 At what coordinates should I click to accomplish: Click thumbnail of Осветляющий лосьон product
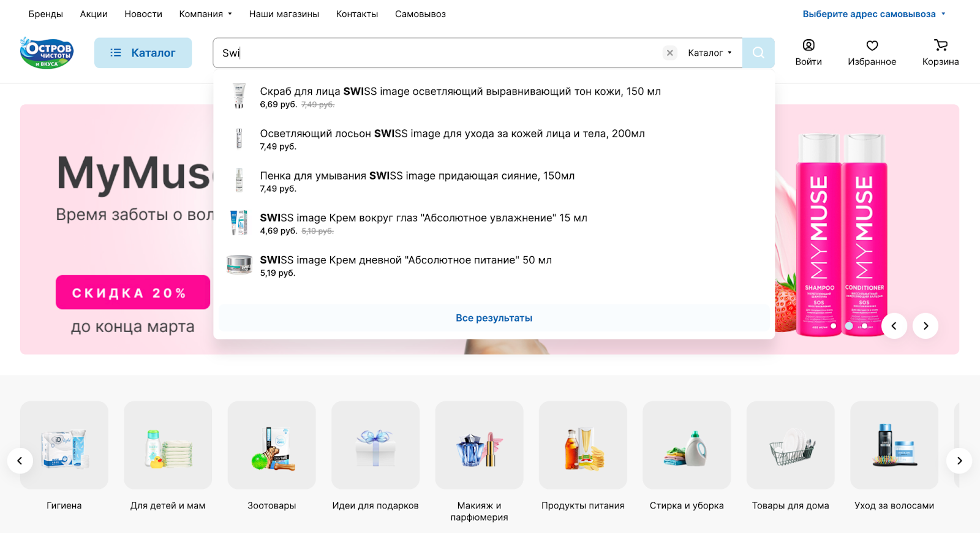tap(239, 138)
